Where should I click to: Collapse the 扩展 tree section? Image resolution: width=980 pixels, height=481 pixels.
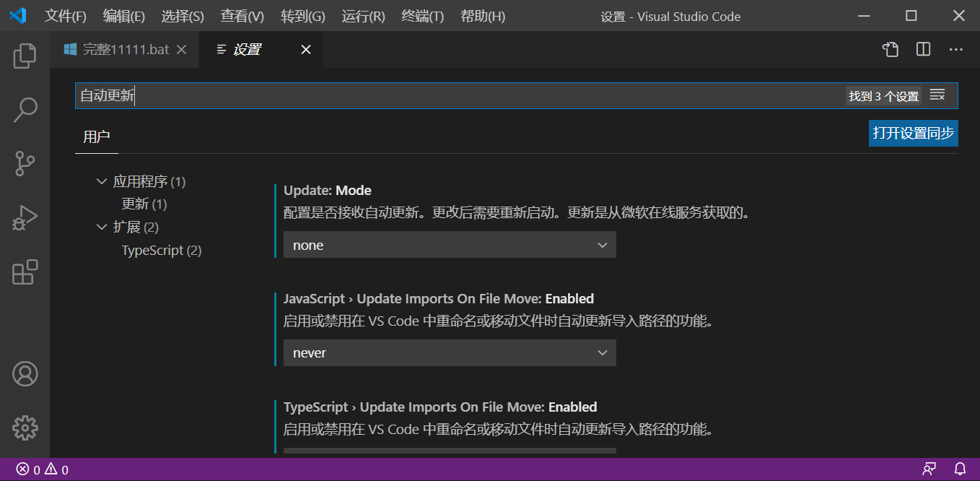(x=101, y=227)
